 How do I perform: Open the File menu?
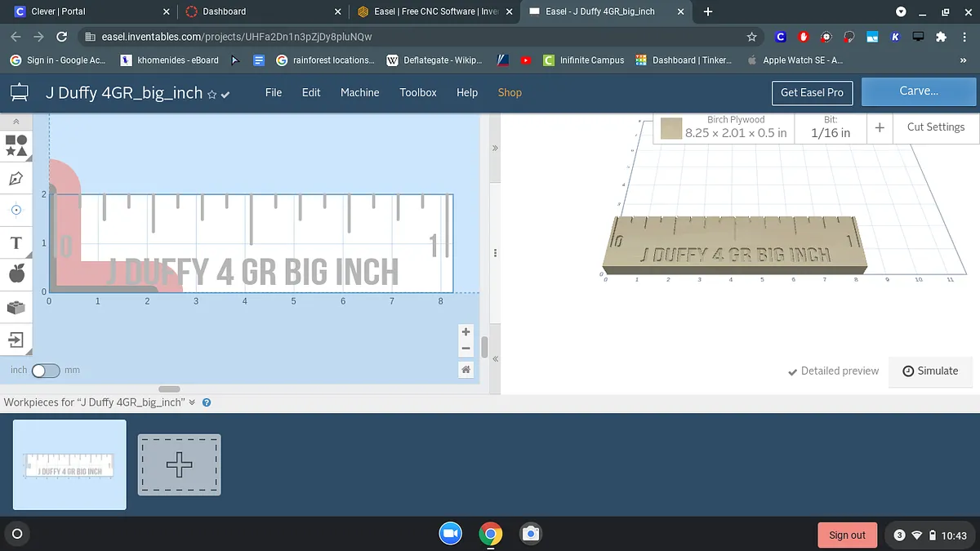[x=274, y=92]
